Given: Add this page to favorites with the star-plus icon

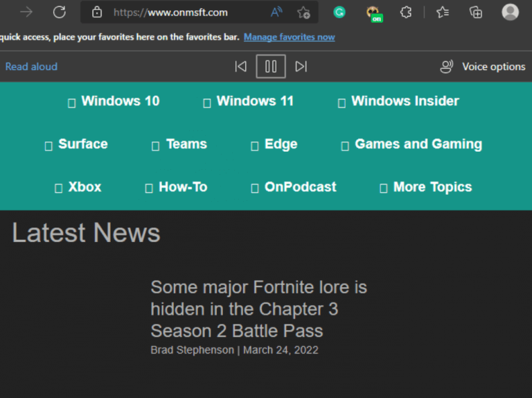Looking at the screenshot, I should tap(303, 12).
